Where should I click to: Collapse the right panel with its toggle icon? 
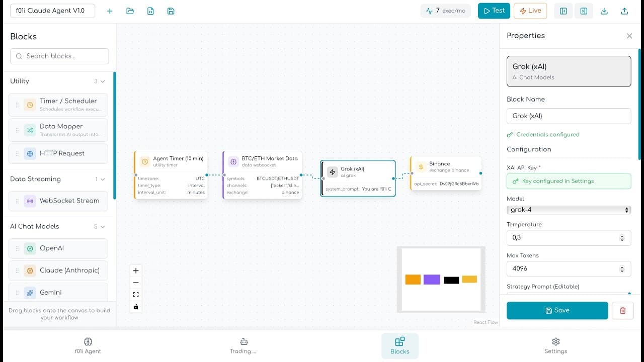click(584, 11)
